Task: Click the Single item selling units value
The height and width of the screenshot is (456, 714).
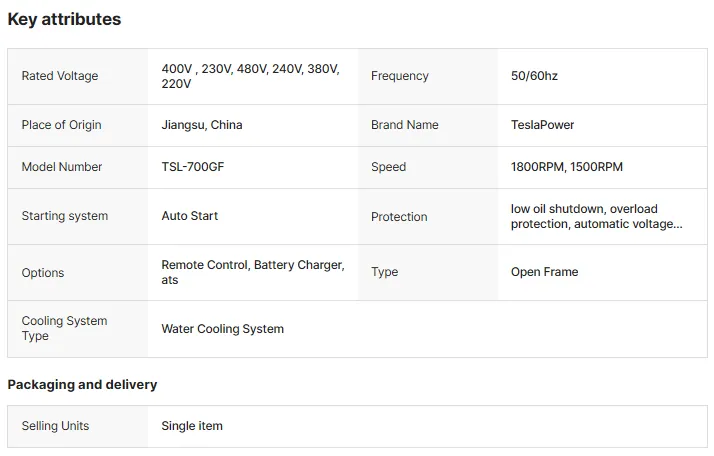Action: click(192, 426)
